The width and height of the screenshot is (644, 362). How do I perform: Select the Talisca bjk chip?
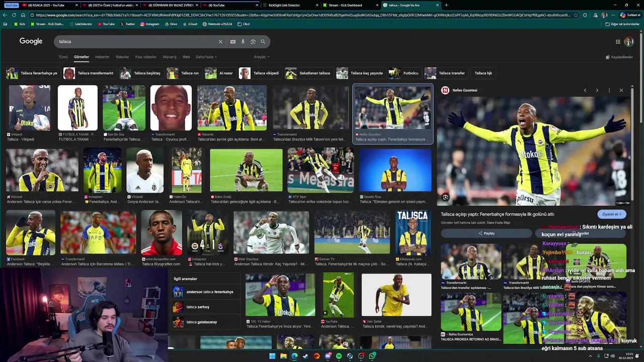click(x=484, y=73)
